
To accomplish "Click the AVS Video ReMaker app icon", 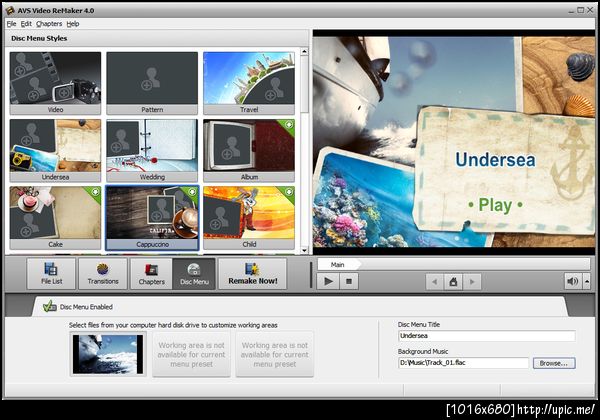I will tap(10, 11).
